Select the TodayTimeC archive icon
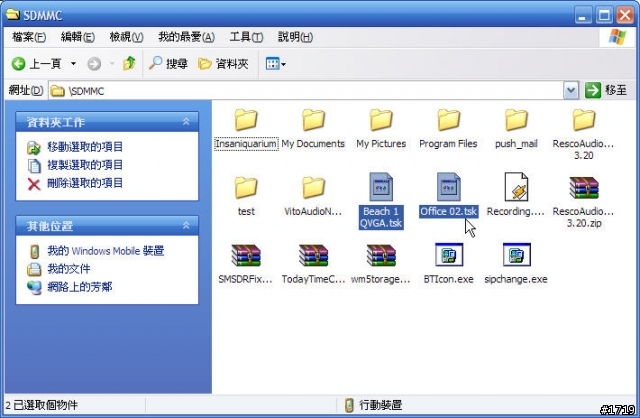This screenshot has width=640, height=418. (313, 256)
